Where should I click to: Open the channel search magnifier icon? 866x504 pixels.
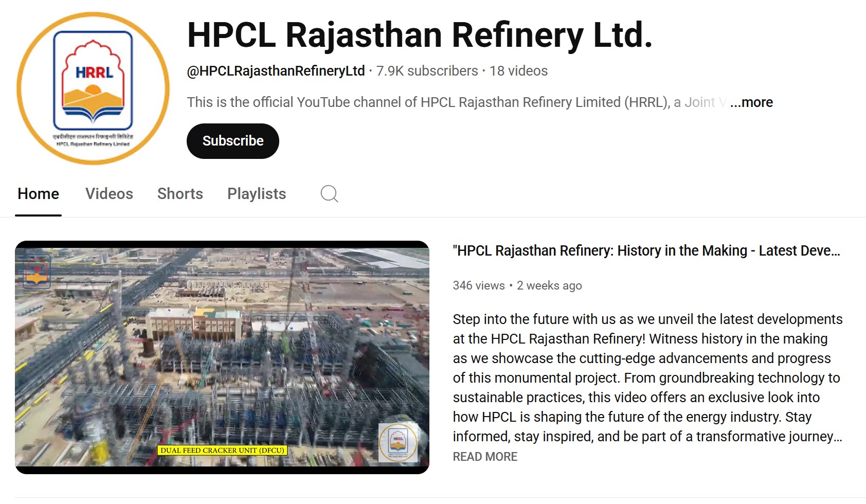(329, 194)
